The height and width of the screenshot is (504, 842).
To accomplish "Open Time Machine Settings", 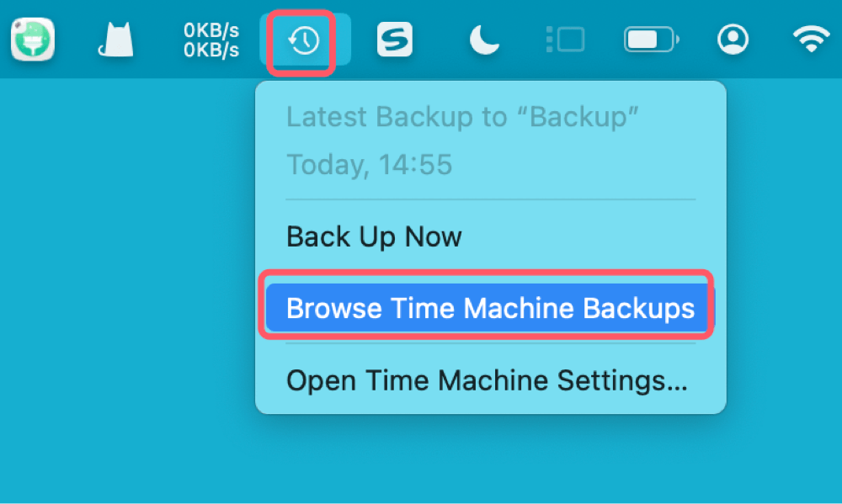I will [487, 380].
